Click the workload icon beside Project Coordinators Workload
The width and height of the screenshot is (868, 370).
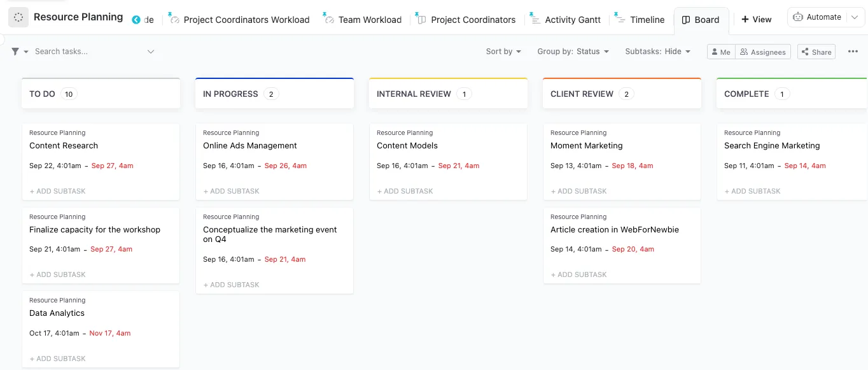[x=174, y=20]
